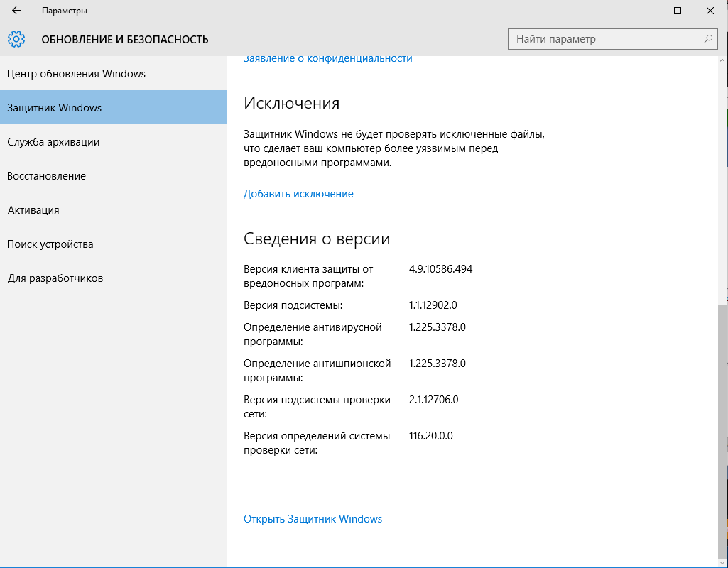Screen dimensions: 728x568
Task: Click 'ОБНОВЛЕНИЕ И БЕЗОПАСНОСТЬ' page title
Action: [x=125, y=40]
